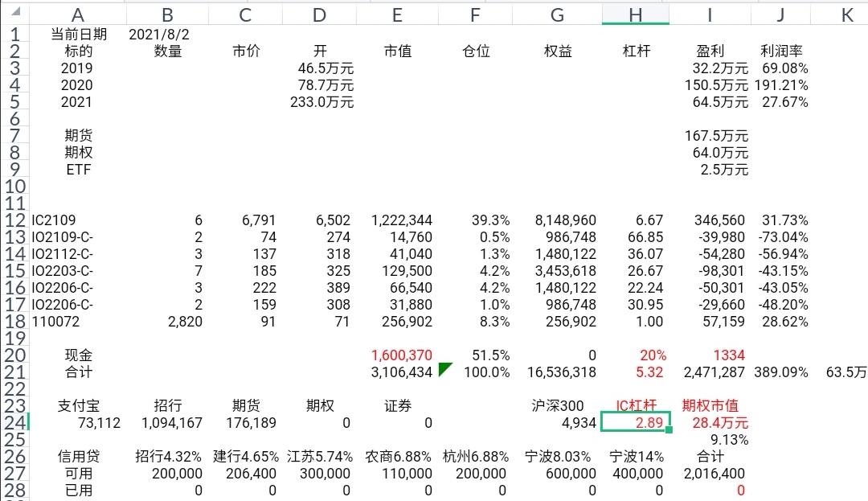Click the 191.21% profit rate cell

(781, 85)
